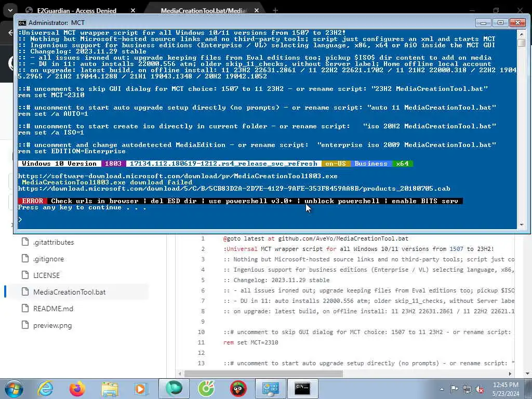Click the products_20180705.cab URL line
This screenshot has width=532, height=399.
coord(234,189)
